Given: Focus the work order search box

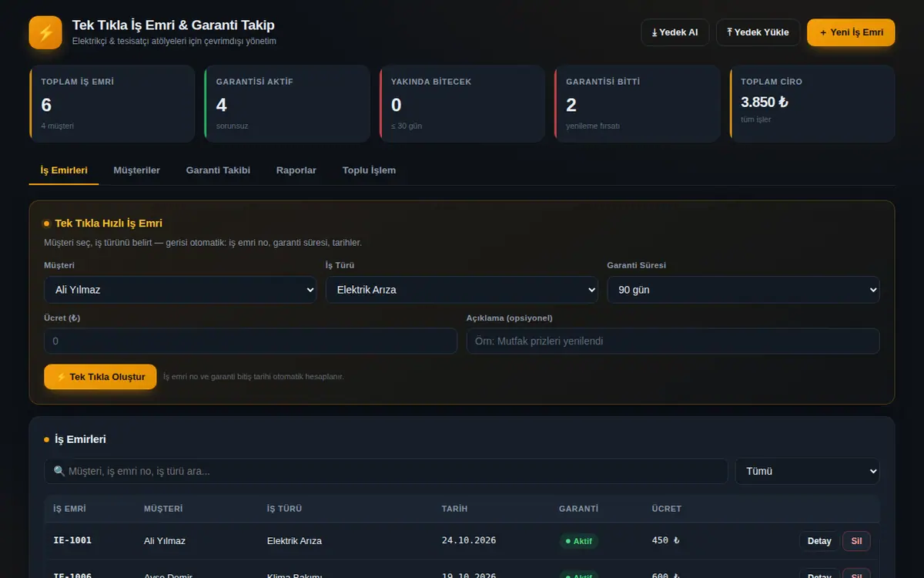Looking at the screenshot, I should (386, 471).
